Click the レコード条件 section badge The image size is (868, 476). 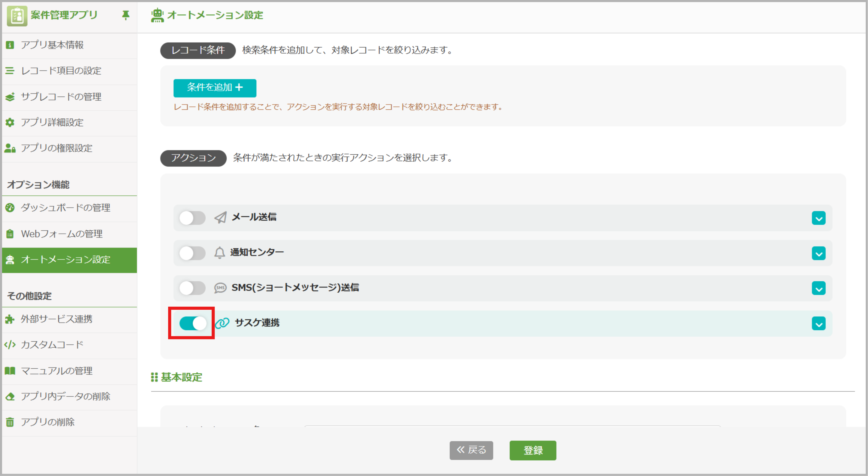click(x=198, y=50)
